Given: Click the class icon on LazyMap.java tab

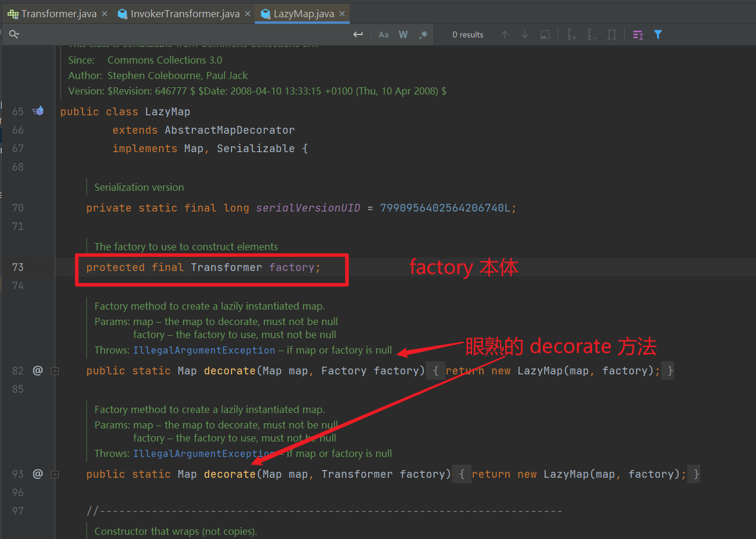Looking at the screenshot, I should [x=265, y=13].
